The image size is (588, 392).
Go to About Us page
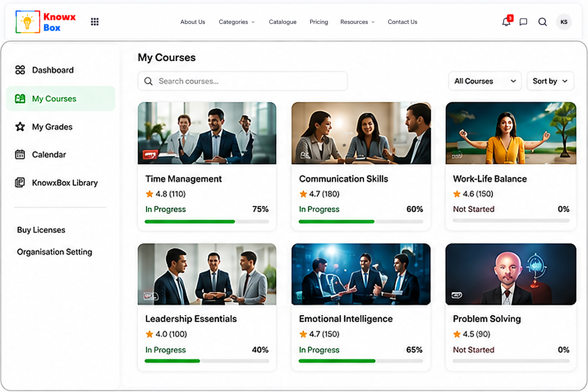tap(193, 22)
